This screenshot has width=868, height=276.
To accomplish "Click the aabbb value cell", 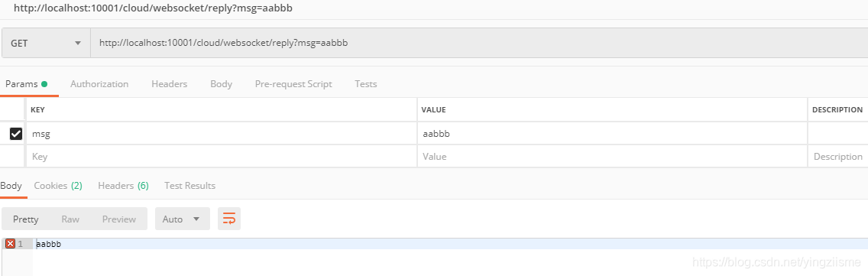I will 612,134.
